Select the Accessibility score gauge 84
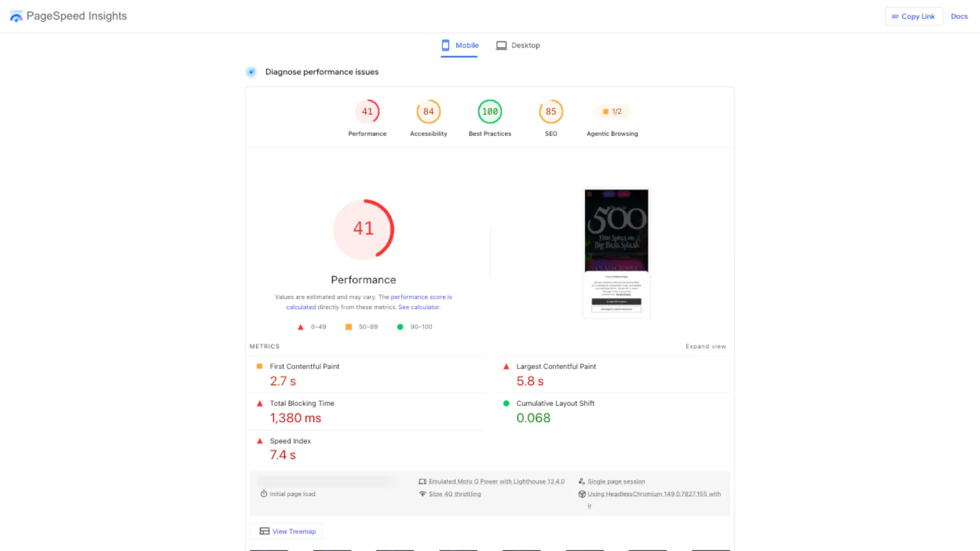This screenshot has height=551, width=980. tap(429, 111)
